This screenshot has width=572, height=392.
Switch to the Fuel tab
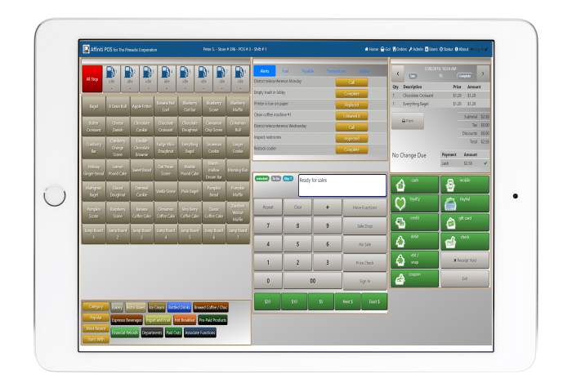coord(286,71)
